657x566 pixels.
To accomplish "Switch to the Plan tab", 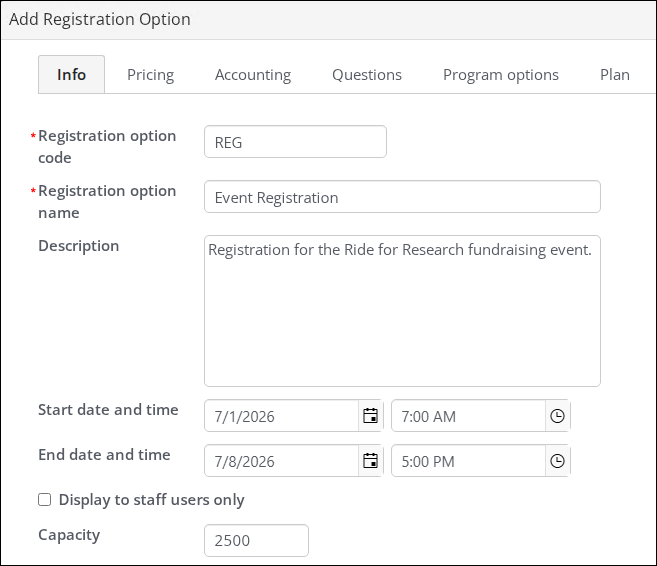I will click(615, 75).
